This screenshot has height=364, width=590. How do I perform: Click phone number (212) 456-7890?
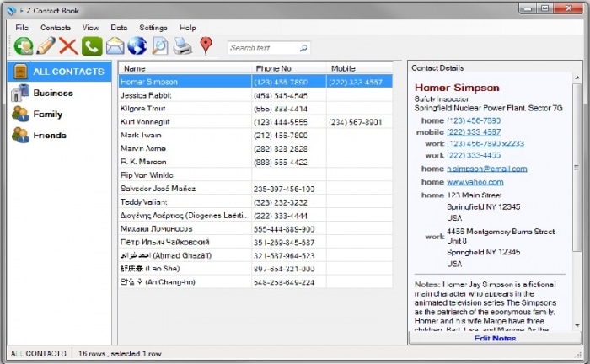[281, 136]
